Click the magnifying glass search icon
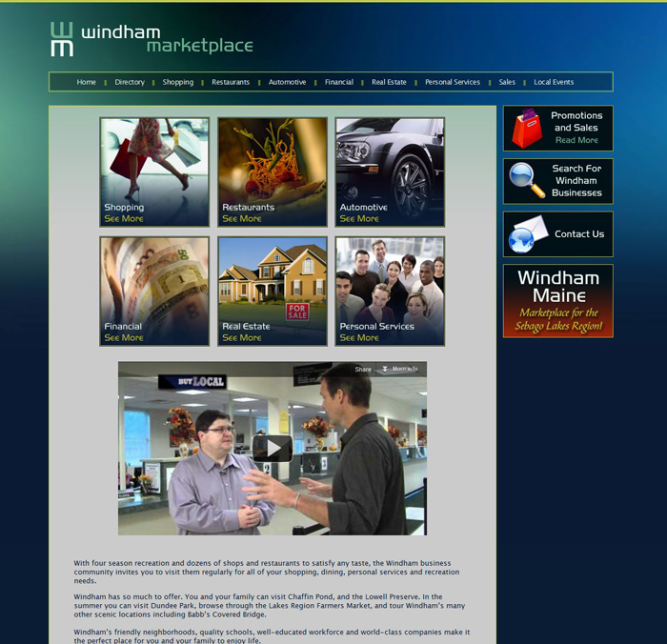Screen dimensions: 667x644 [526, 181]
